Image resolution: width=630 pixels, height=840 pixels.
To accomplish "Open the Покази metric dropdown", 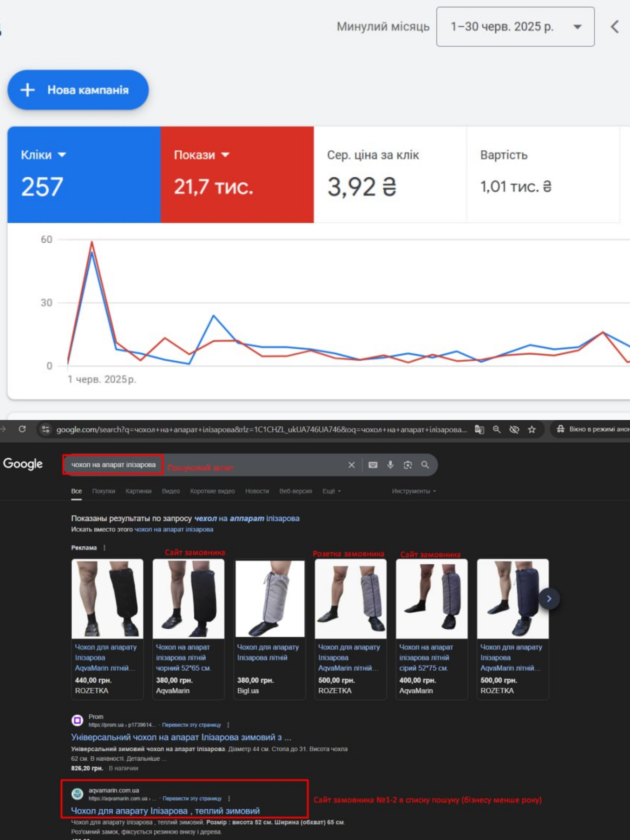I will (202, 155).
